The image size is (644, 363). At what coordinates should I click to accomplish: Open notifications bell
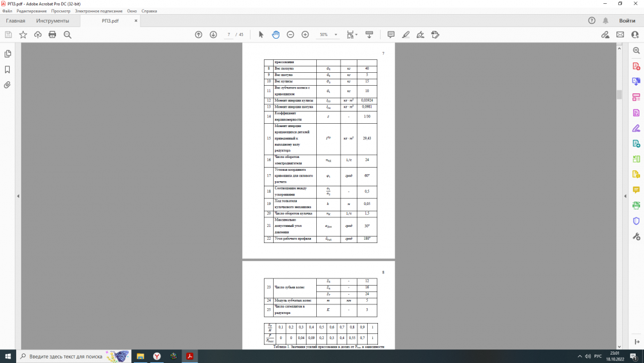tap(606, 21)
